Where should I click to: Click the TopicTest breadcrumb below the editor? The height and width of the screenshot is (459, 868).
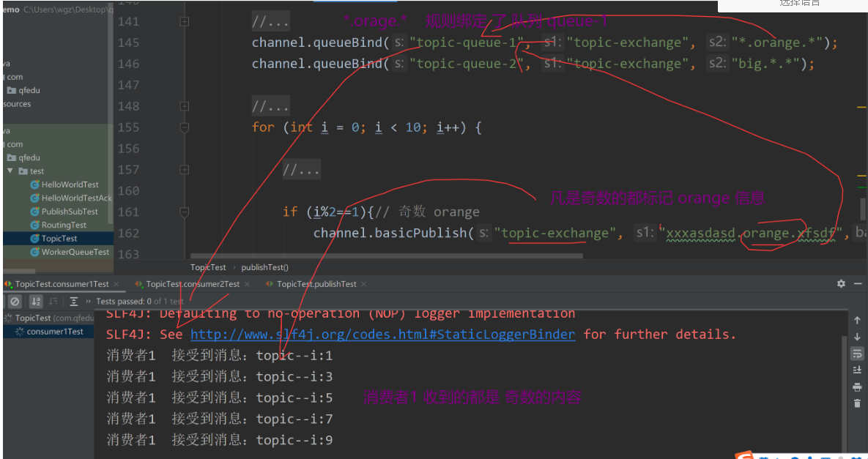click(x=208, y=267)
